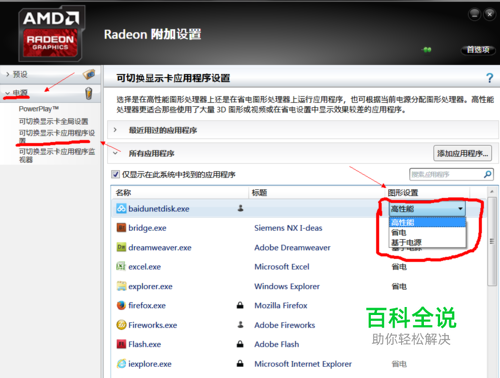Click Adobe Dreamweaver title cell
This screenshot has width=500, height=378.
click(x=292, y=248)
